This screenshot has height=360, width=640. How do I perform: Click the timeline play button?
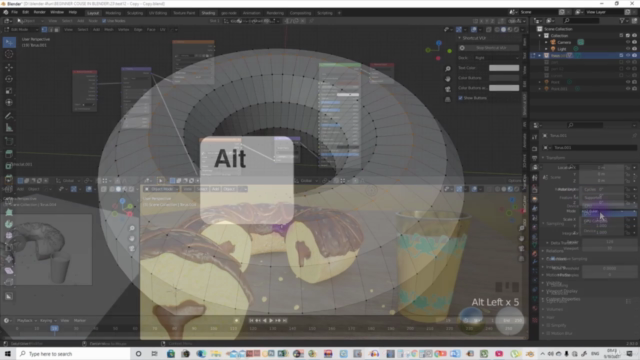coord(271,320)
